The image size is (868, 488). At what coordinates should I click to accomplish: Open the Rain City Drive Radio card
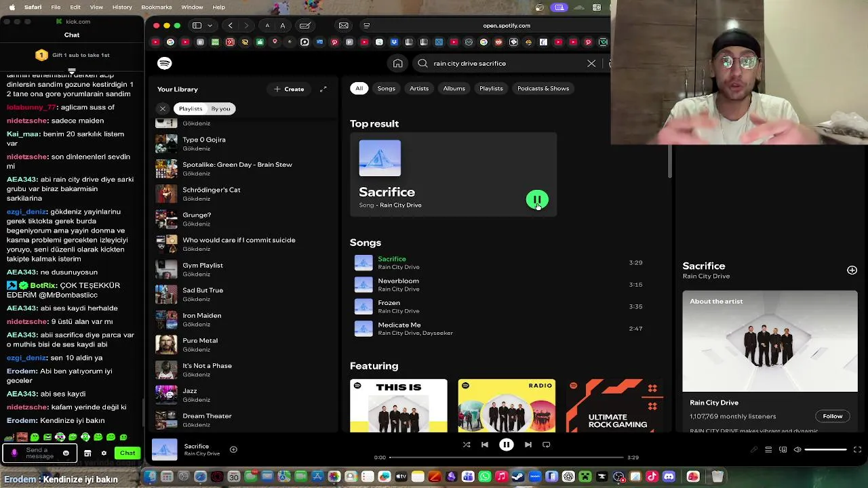tap(507, 405)
